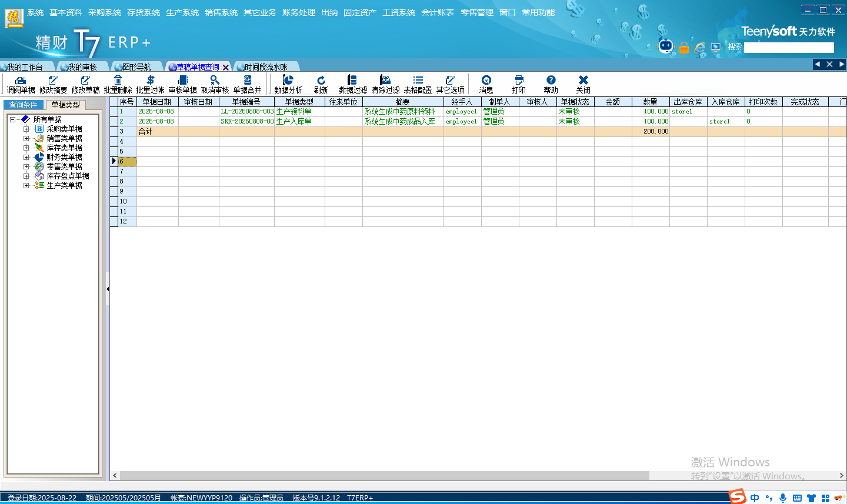This screenshot has height=504, width=847.
Task: Select the LL-20250808-003 document row
Action: tap(247, 111)
